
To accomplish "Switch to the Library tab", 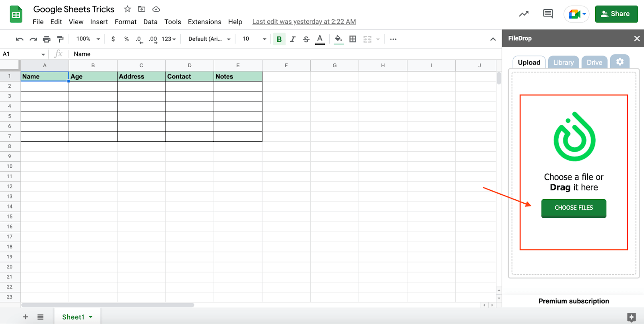I will click(x=563, y=62).
